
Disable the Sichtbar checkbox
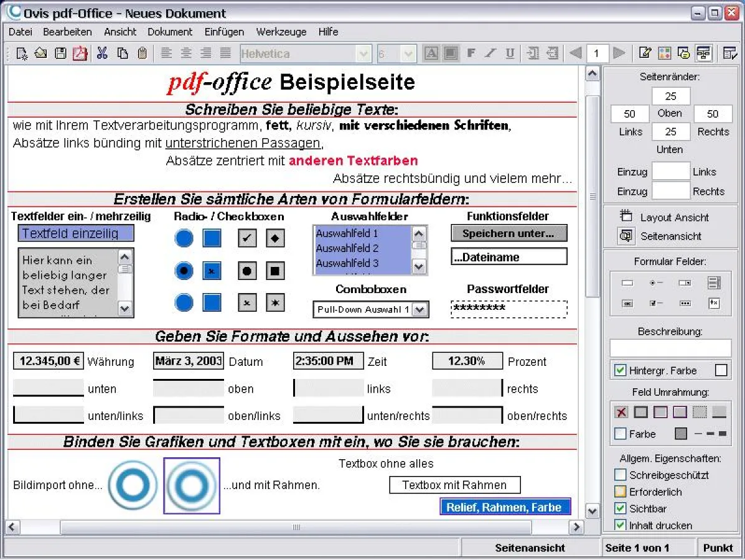click(620, 508)
